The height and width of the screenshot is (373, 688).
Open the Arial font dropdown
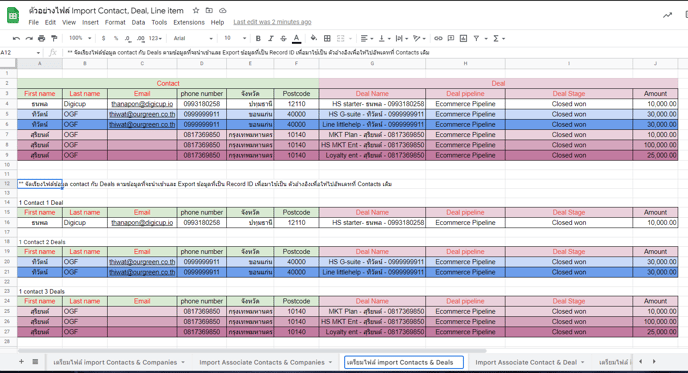(x=193, y=39)
